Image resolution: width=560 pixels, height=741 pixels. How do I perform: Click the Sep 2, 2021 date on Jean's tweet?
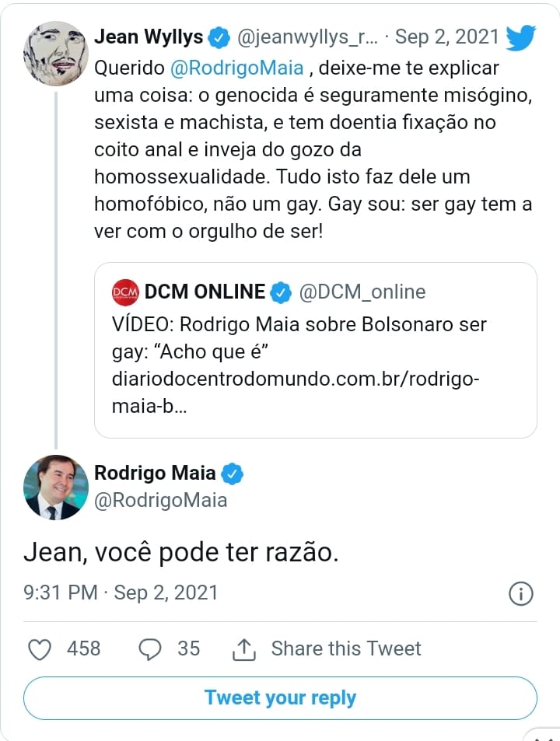(446, 37)
